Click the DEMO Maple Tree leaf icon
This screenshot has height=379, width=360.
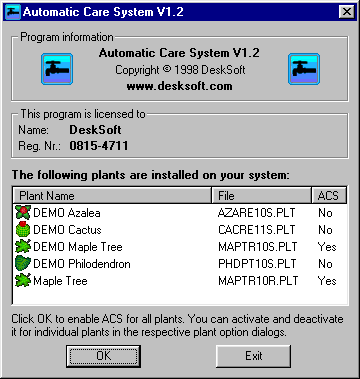click(23, 247)
